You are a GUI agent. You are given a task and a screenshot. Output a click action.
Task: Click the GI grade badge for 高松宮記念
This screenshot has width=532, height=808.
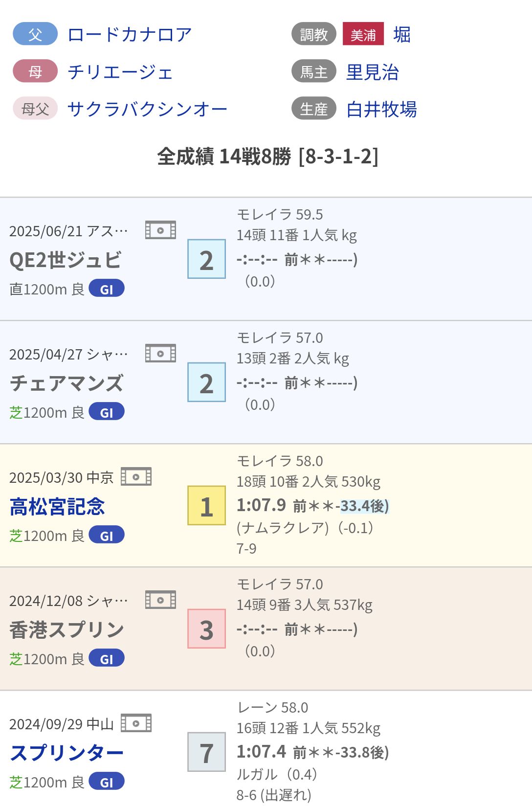coord(107,535)
